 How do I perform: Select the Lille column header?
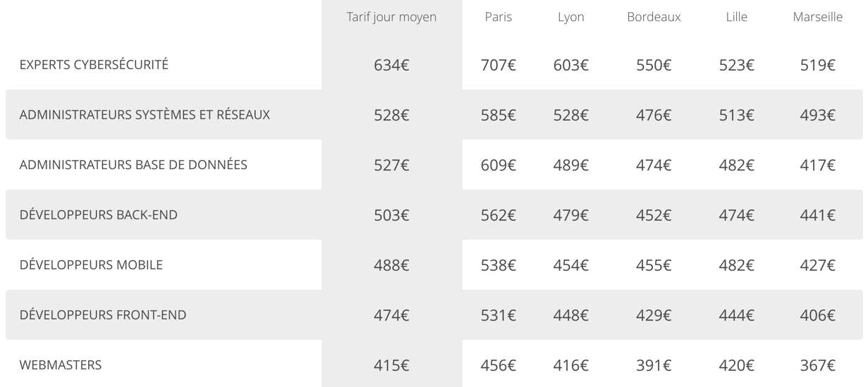(x=736, y=17)
